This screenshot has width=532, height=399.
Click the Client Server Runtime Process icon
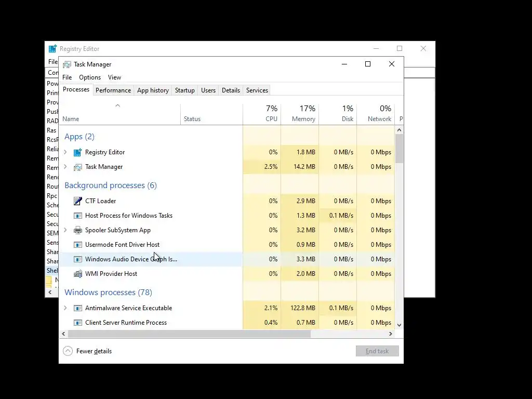click(78, 323)
